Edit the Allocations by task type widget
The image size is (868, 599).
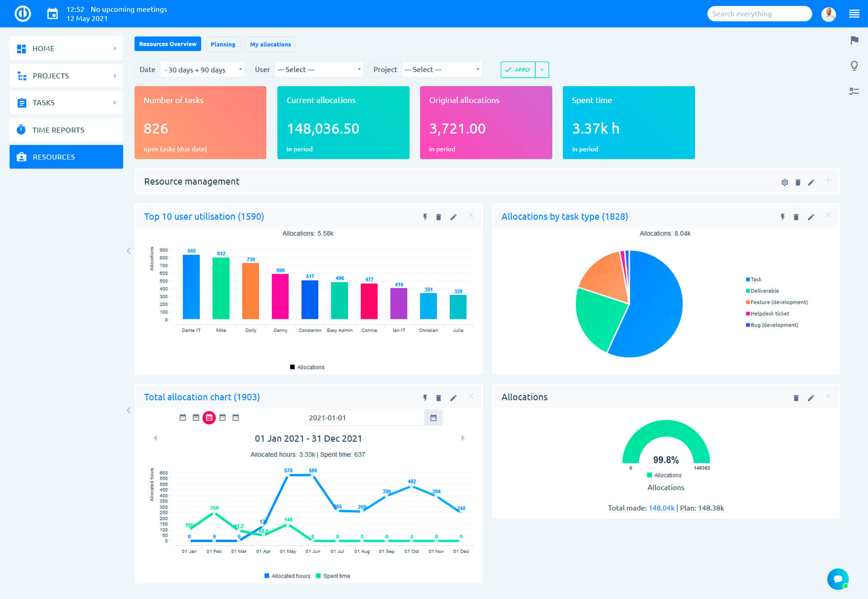coord(811,217)
